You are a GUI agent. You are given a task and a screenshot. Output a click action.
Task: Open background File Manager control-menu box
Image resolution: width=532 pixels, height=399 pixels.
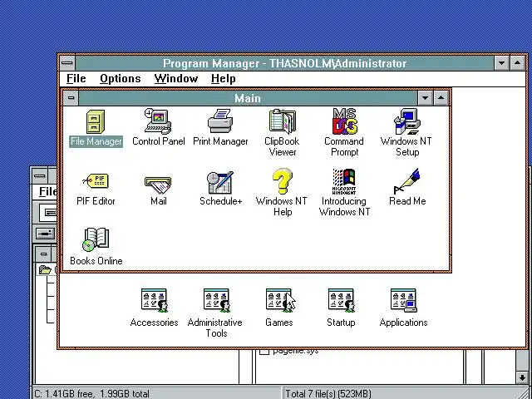40,176
